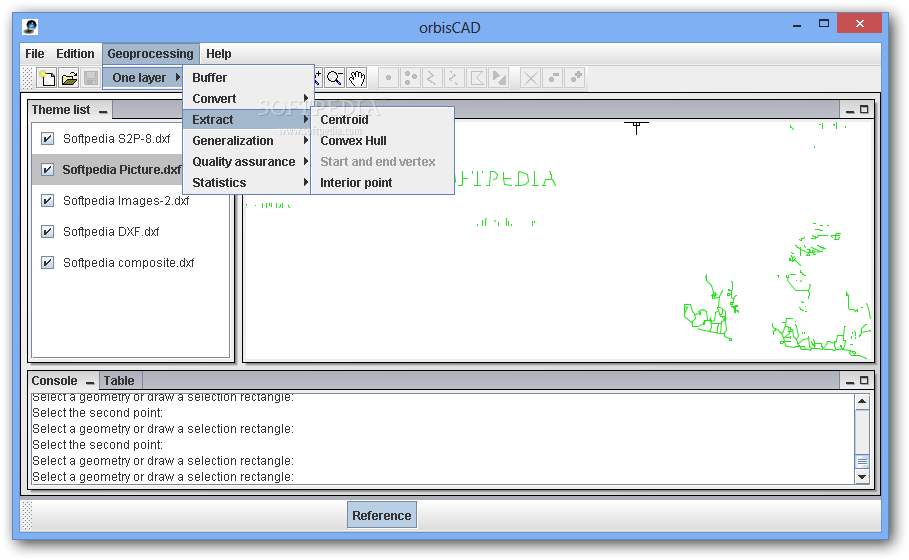This screenshot has height=560, width=909.
Task: Minimize the console area panel
Action: [x=850, y=382]
